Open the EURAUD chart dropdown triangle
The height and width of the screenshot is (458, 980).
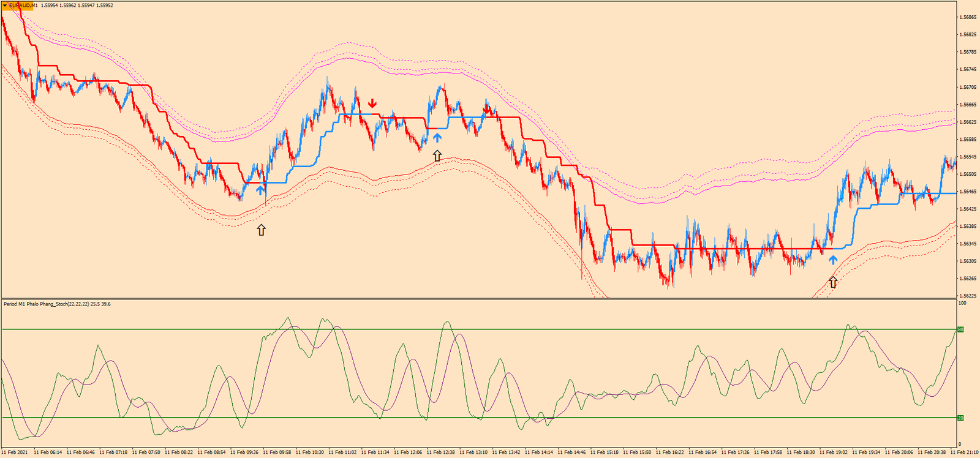[5, 5]
